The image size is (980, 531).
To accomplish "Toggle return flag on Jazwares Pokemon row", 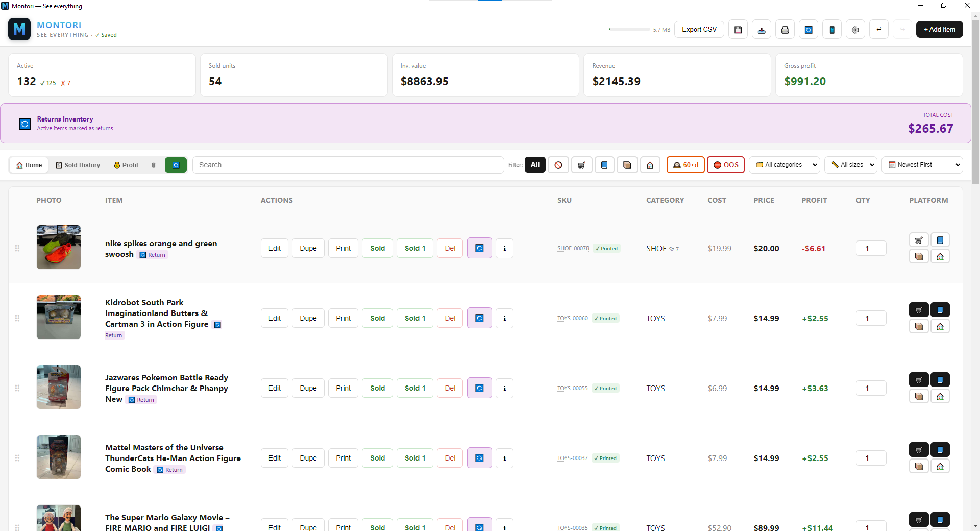I will pos(479,388).
